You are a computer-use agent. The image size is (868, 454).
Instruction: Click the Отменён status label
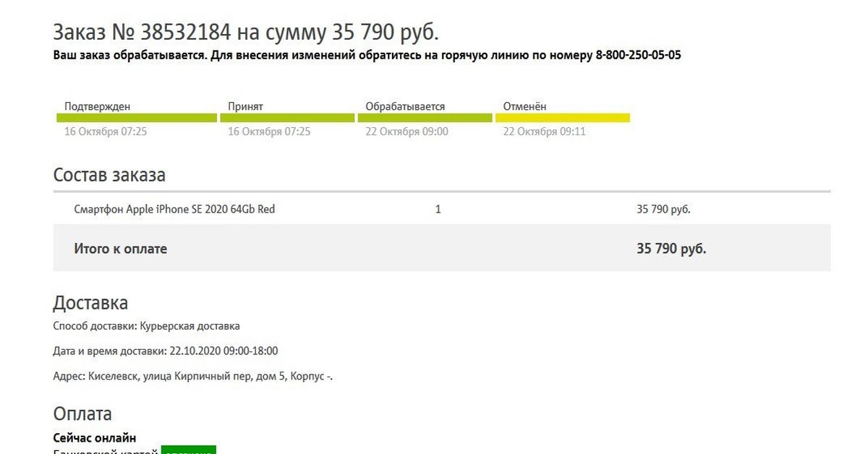tap(525, 106)
